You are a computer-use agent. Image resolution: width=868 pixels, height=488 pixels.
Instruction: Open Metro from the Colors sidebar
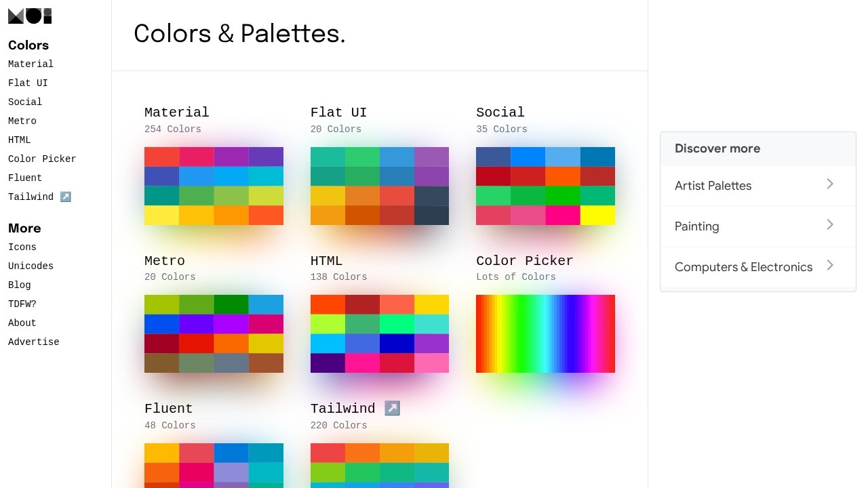[22, 121]
